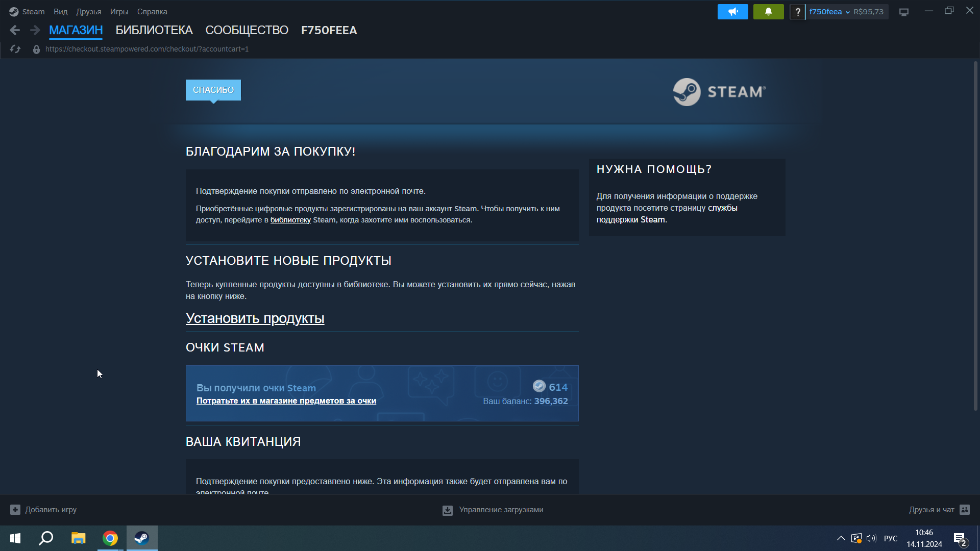Screen dimensions: 980x551
Task: Open the green notifications bell
Action: click(x=768, y=12)
